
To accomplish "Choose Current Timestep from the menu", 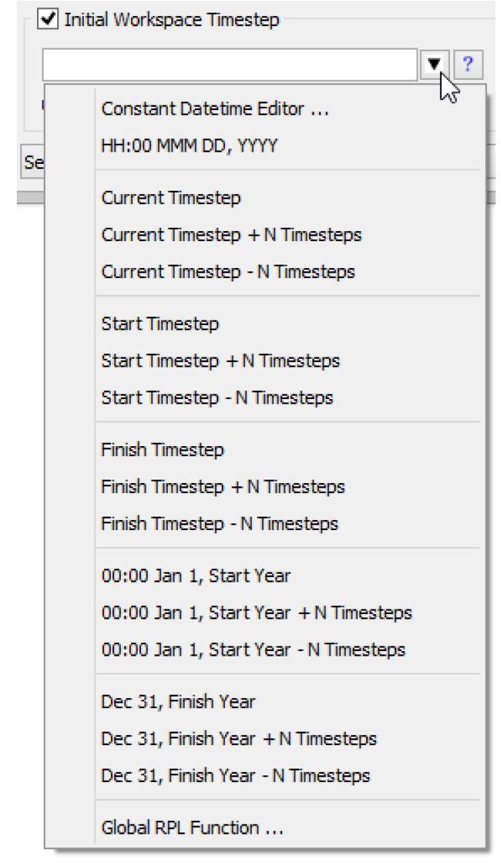I will click(x=171, y=198).
